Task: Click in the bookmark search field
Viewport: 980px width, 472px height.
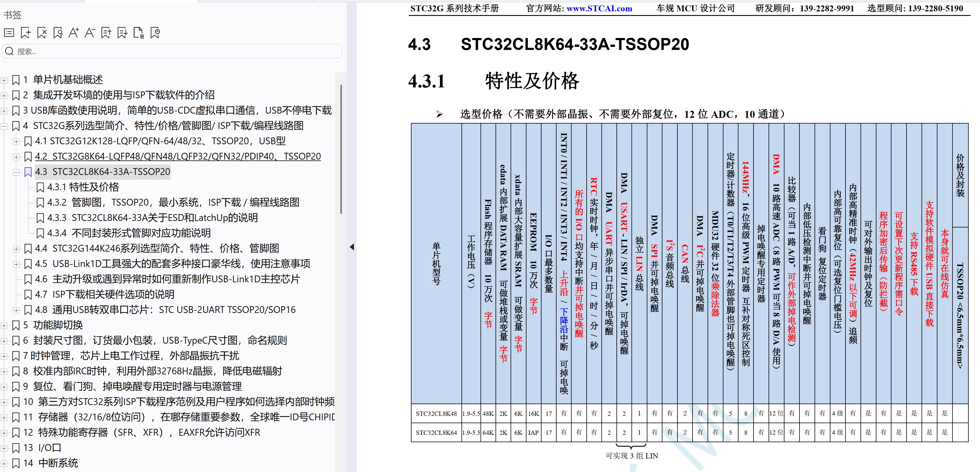Action: (x=172, y=51)
